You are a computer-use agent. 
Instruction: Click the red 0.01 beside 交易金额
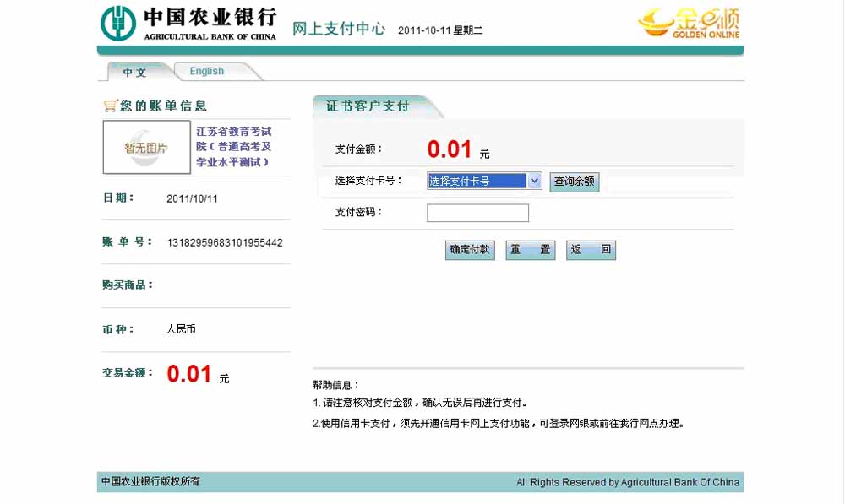(188, 374)
